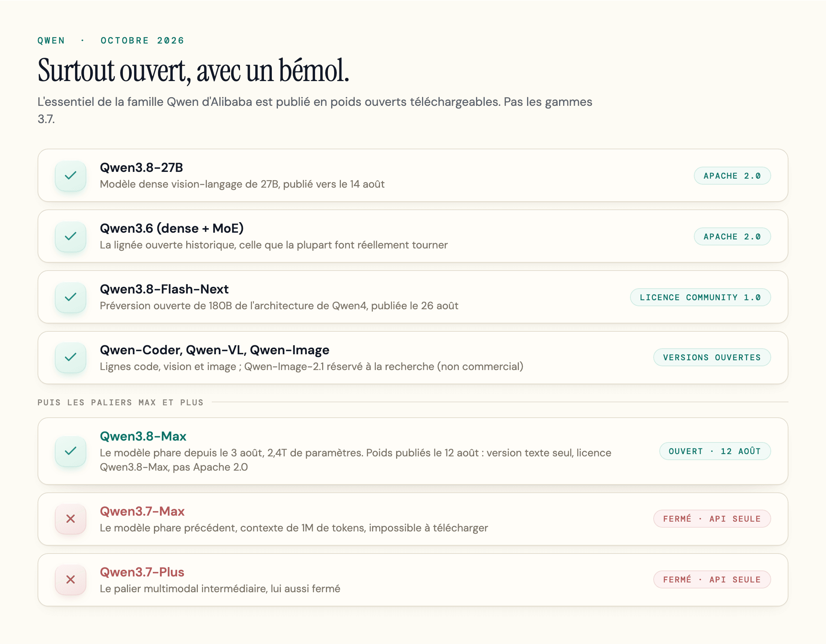Click the checkmark icon for Qwen-Coder, Qwen-VL, Qwen-Image
826x644 pixels.
point(71,357)
